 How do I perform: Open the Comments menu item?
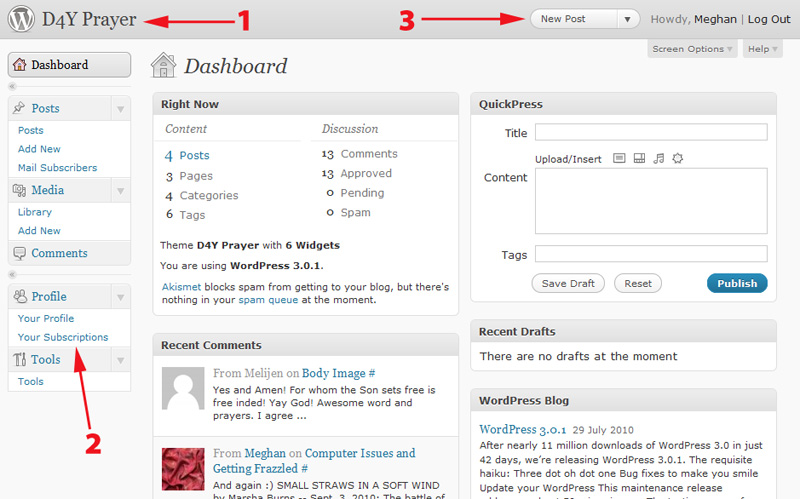tap(59, 253)
